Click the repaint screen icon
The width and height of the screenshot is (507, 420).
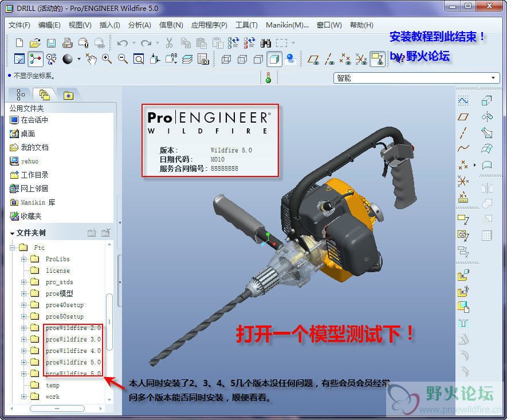[19, 59]
